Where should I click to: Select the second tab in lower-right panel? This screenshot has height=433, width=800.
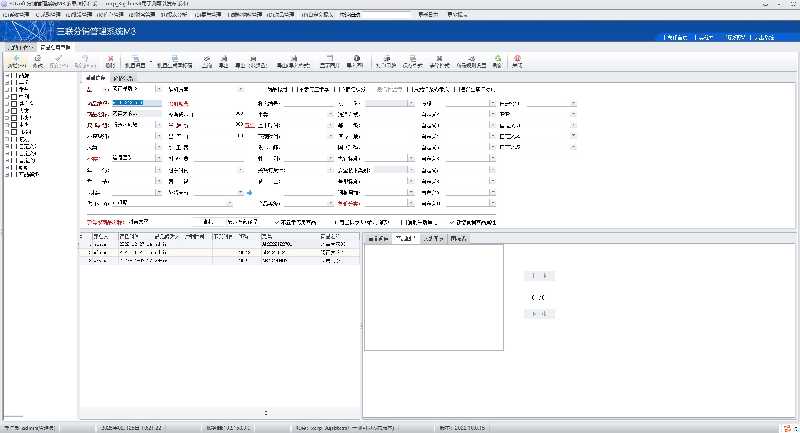pyautogui.click(x=405, y=239)
